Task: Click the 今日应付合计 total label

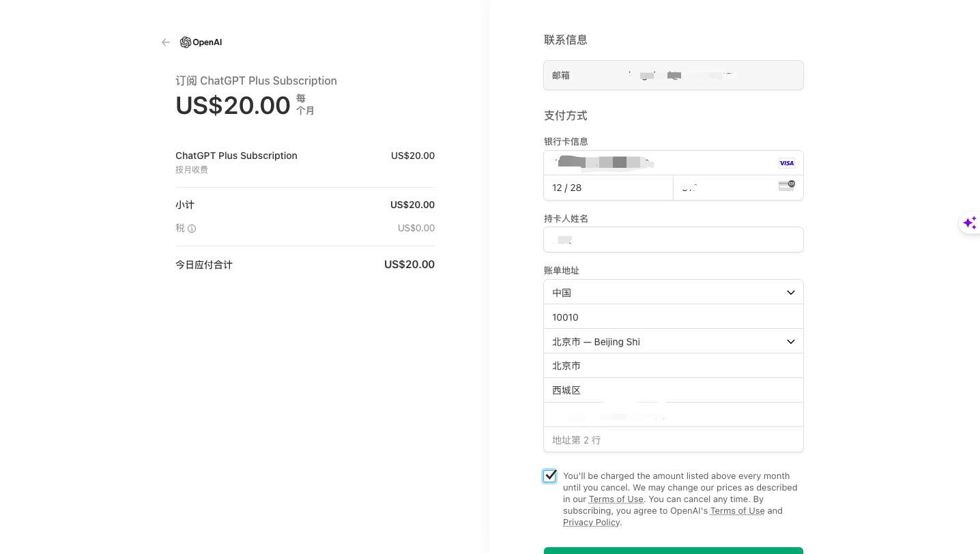Action: pos(204,265)
